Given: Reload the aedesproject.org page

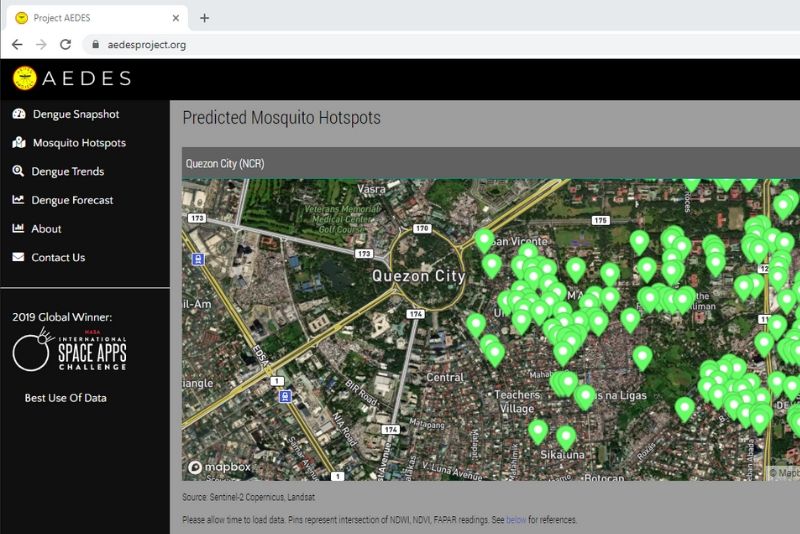Looking at the screenshot, I should [x=65, y=45].
